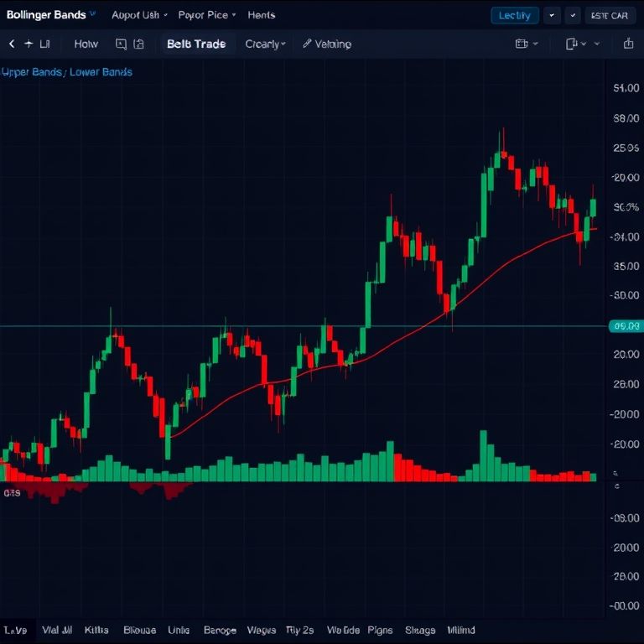
Task: Expand the Apopt Ush dropdown menu
Action: point(139,15)
